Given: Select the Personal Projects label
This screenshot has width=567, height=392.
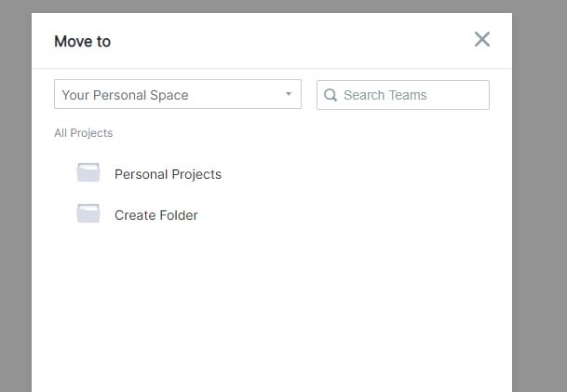Looking at the screenshot, I should [168, 174].
